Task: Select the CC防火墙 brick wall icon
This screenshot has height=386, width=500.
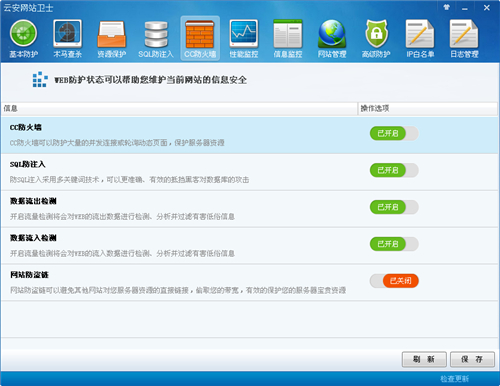Action: pos(200,39)
